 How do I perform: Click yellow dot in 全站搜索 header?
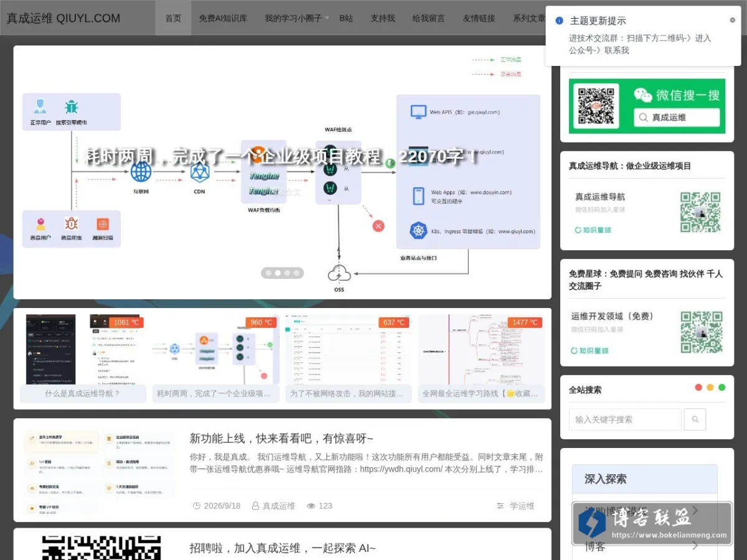point(710,388)
